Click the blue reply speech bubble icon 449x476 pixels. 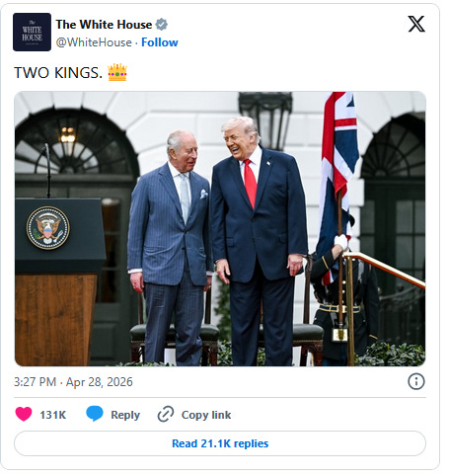(95, 414)
